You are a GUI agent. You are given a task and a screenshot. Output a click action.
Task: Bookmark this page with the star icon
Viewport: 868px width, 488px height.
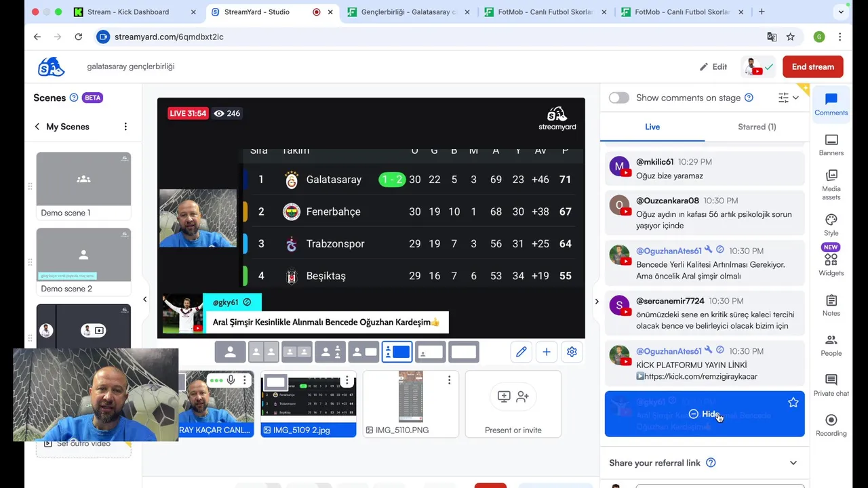pos(790,37)
